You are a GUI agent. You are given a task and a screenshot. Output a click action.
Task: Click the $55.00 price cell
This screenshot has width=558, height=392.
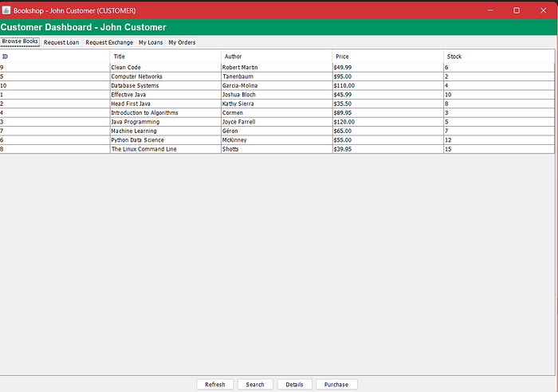388,139
